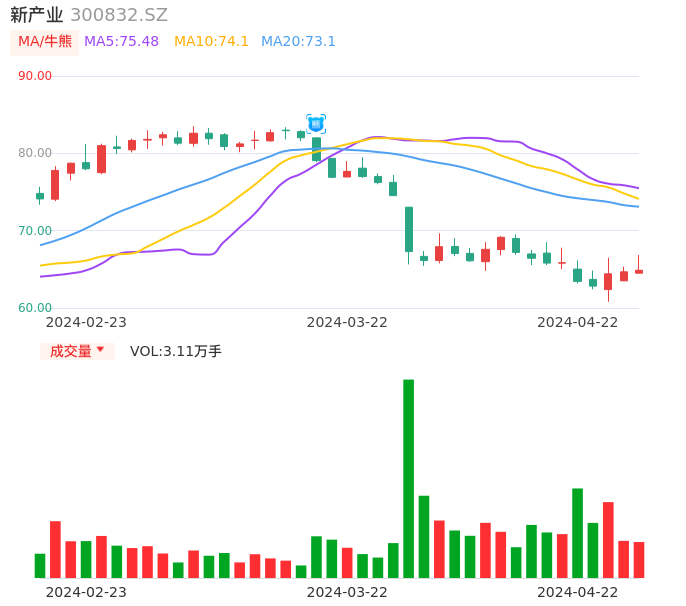Select the MA20 indicator label
Screen dimensions: 686x606
click(298, 42)
